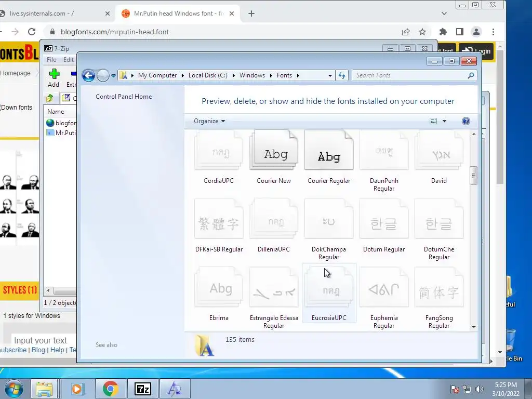Click the Windows breadcrumb segment
Image resolution: width=532 pixels, height=399 pixels.
252,75
